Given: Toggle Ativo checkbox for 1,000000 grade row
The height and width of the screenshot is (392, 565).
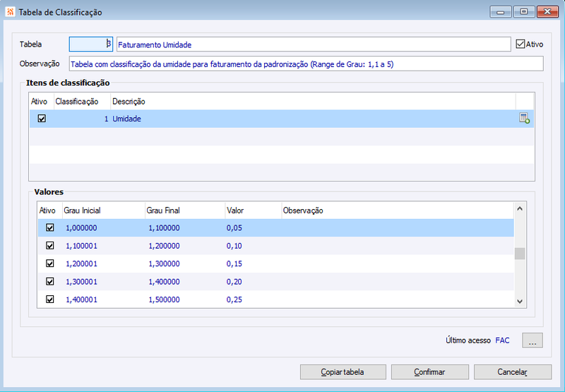Looking at the screenshot, I should (x=49, y=227).
